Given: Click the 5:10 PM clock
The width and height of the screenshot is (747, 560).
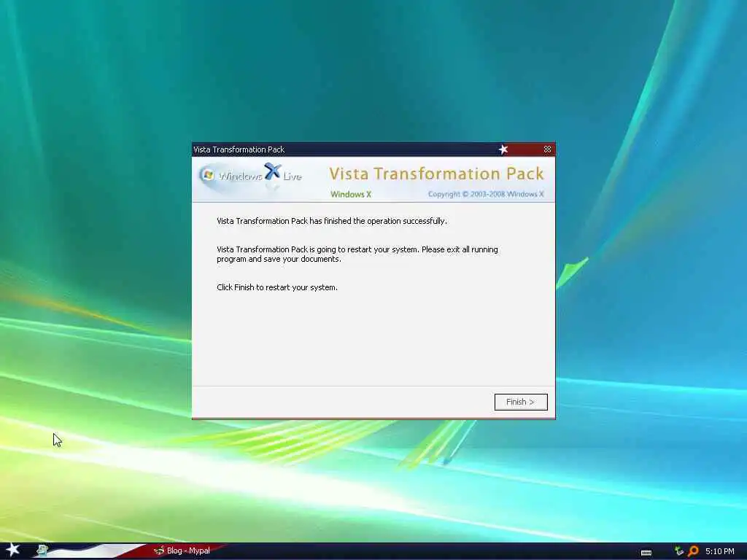Looking at the screenshot, I should pyautogui.click(x=720, y=551).
